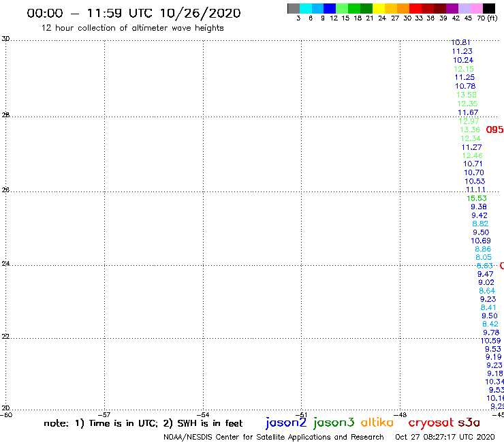Select the dark green swatch in the legend
The height and width of the screenshot is (443, 504).
[x=366, y=8]
